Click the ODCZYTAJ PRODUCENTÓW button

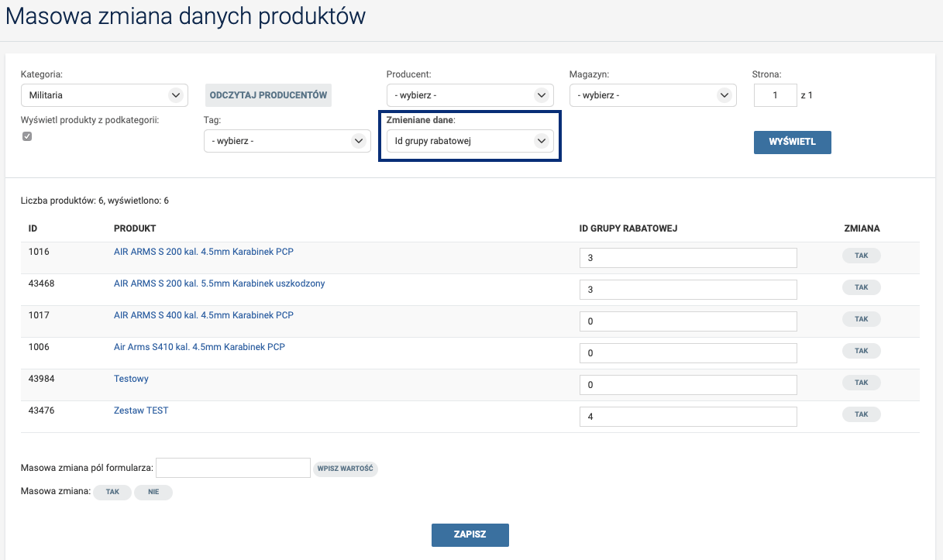tap(268, 95)
